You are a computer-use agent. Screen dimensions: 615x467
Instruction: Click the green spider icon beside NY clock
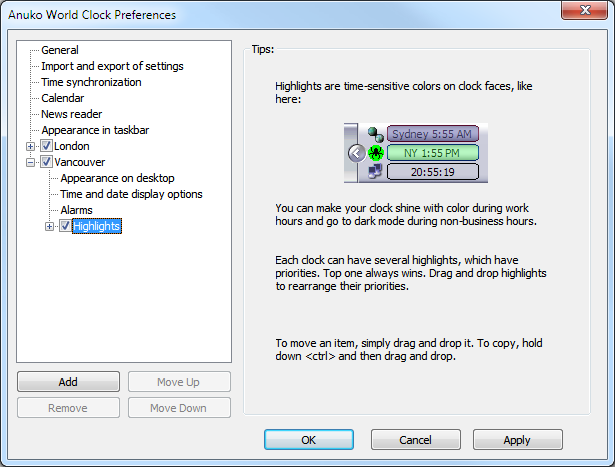click(x=376, y=153)
